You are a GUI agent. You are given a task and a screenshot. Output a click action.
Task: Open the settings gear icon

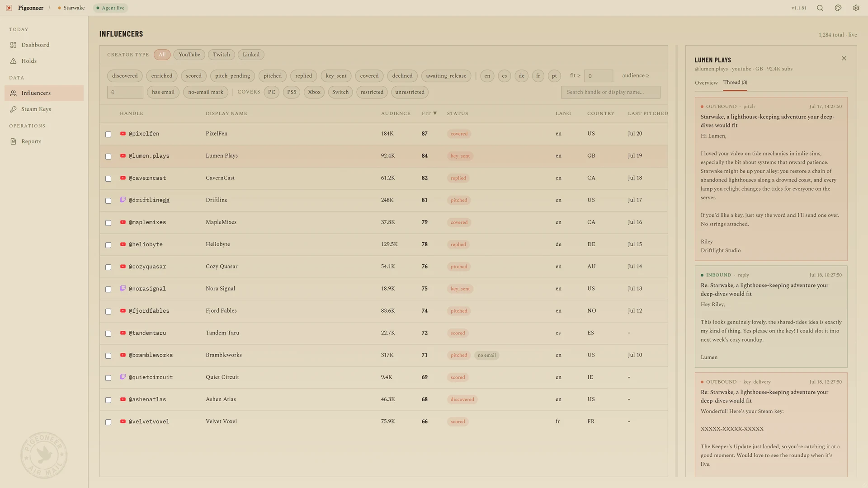856,8
